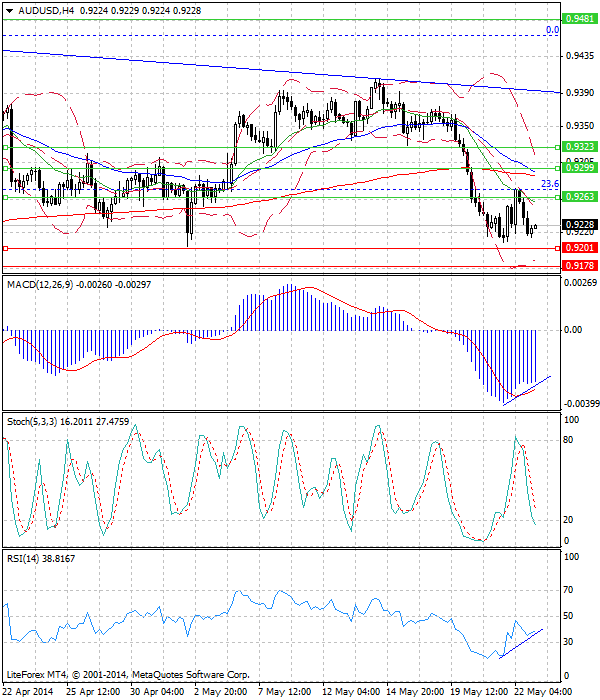This screenshot has height=700, width=600.
Task: Select the 0.9263 green price label
Action: [579, 197]
